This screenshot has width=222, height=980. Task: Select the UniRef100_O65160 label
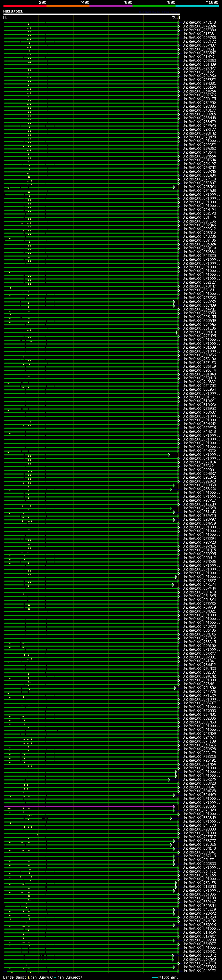coord(199,88)
